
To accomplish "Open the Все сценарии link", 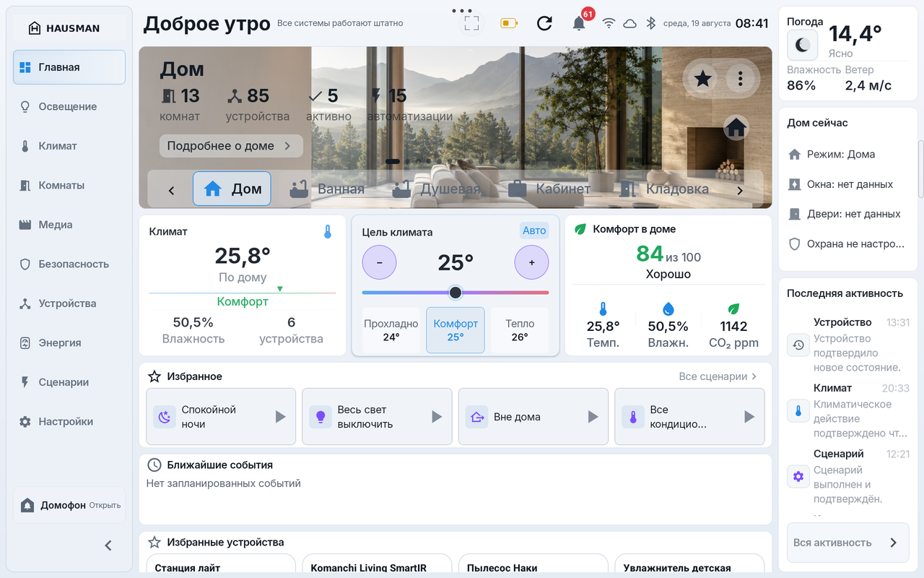I will (x=718, y=376).
